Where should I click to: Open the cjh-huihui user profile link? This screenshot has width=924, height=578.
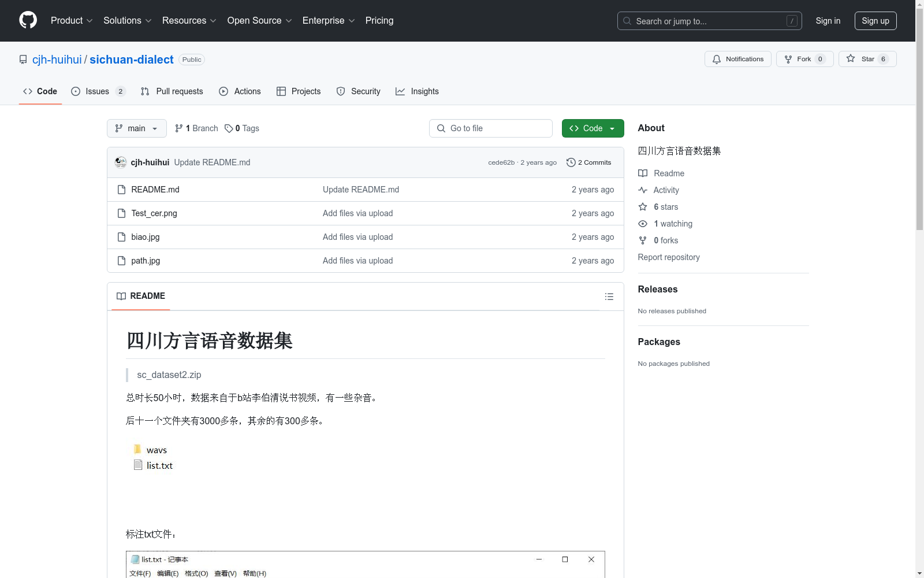coord(57,60)
